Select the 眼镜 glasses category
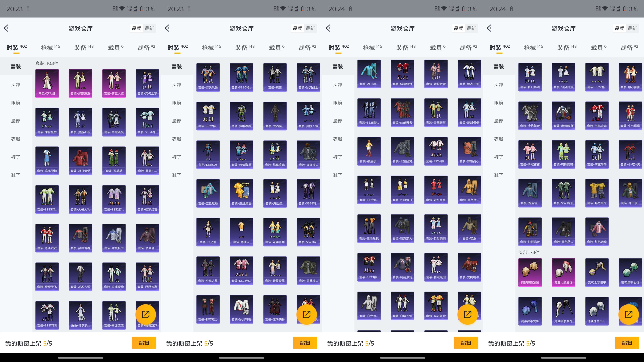644x362 pixels. click(x=16, y=102)
